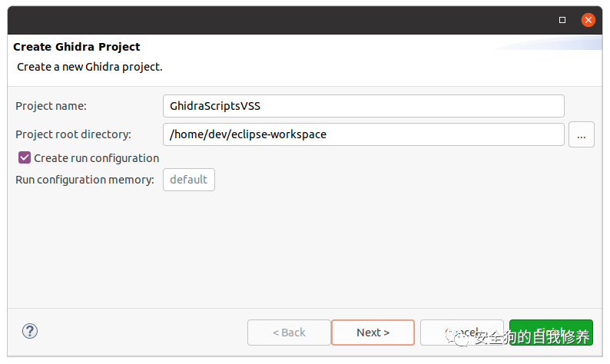The width and height of the screenshot is (610, 364).
Task: Open directory browser with the ... button
Action: [582, 134]
